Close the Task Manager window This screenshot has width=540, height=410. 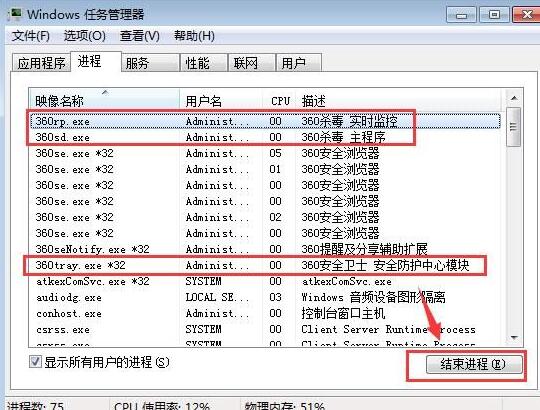pos(527,15)
